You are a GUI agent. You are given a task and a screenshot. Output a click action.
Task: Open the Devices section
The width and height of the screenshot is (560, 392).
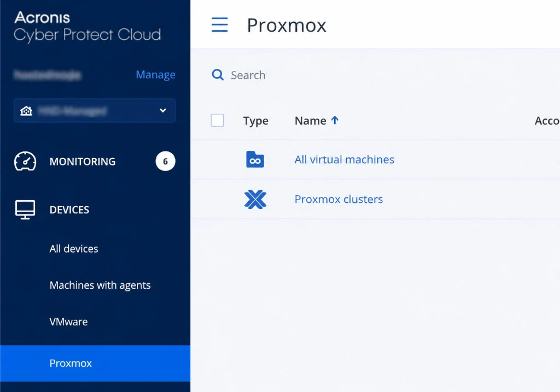[x=69, y=209]
